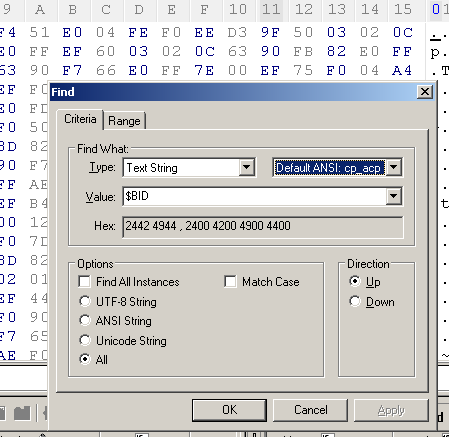Tick the Match Case checkbox
460x437 pixels.
(x=230, y=282)
